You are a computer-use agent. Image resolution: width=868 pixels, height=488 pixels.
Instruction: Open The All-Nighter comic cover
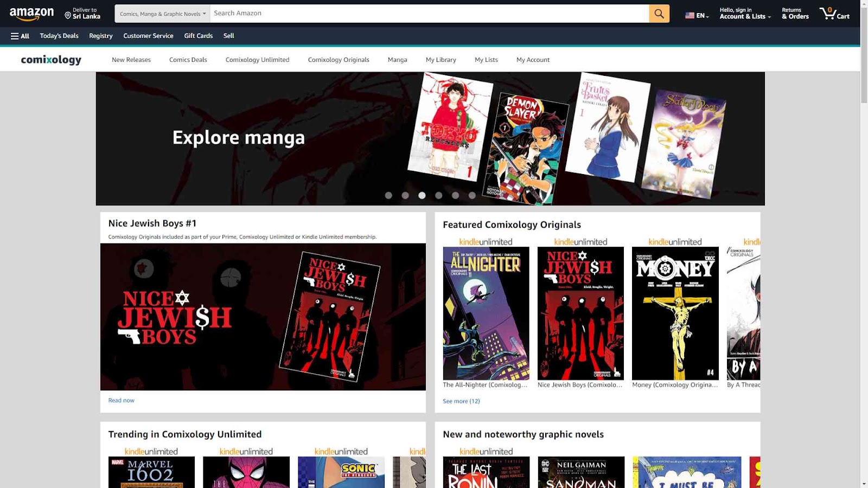point(486,313)
